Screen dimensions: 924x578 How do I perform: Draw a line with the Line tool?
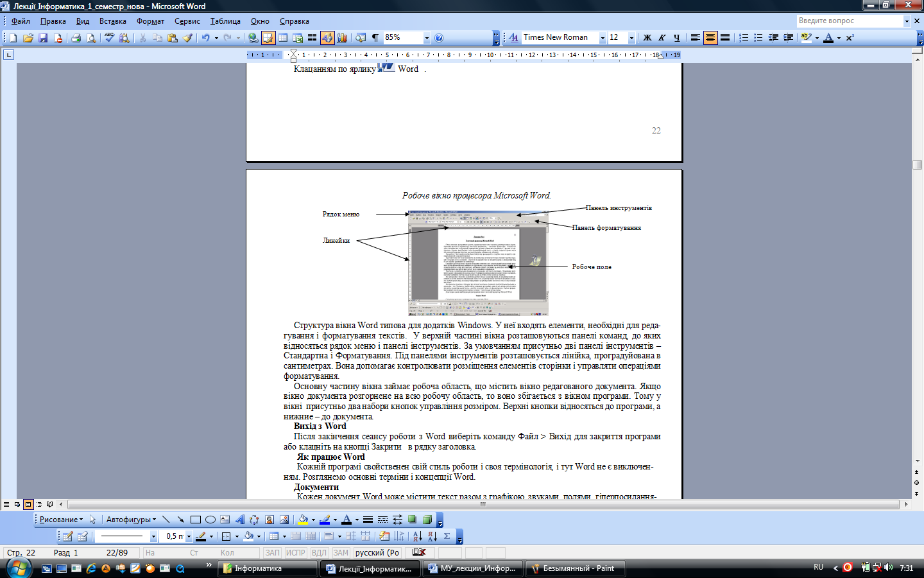[166, 520]
